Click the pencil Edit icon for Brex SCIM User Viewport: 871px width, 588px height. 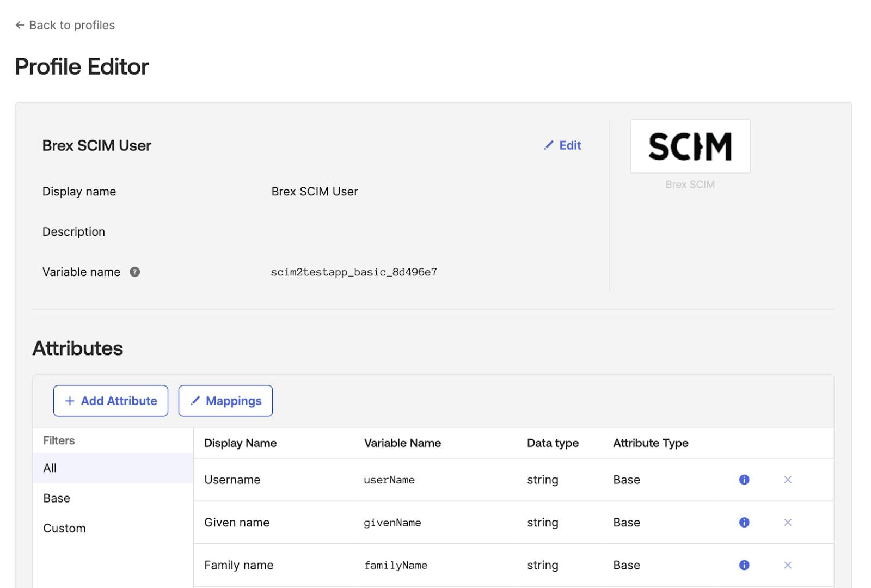pos(549,145)
